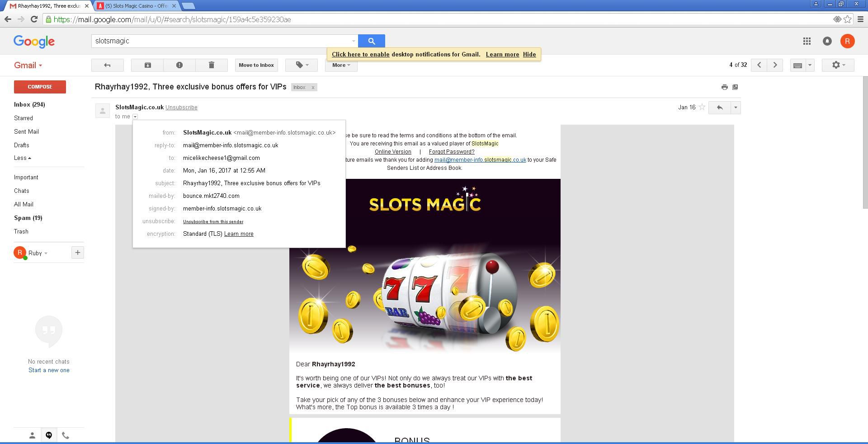The height and width of the screenshot is (444, 868).
Task: Click 'Click here to enable' notifications link
Action: click(360, 55)
